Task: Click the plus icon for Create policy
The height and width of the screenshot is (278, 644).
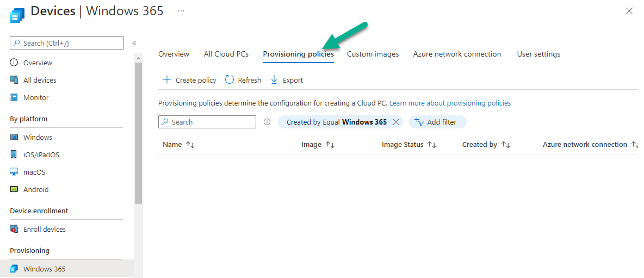Action: tap(167, 79)
